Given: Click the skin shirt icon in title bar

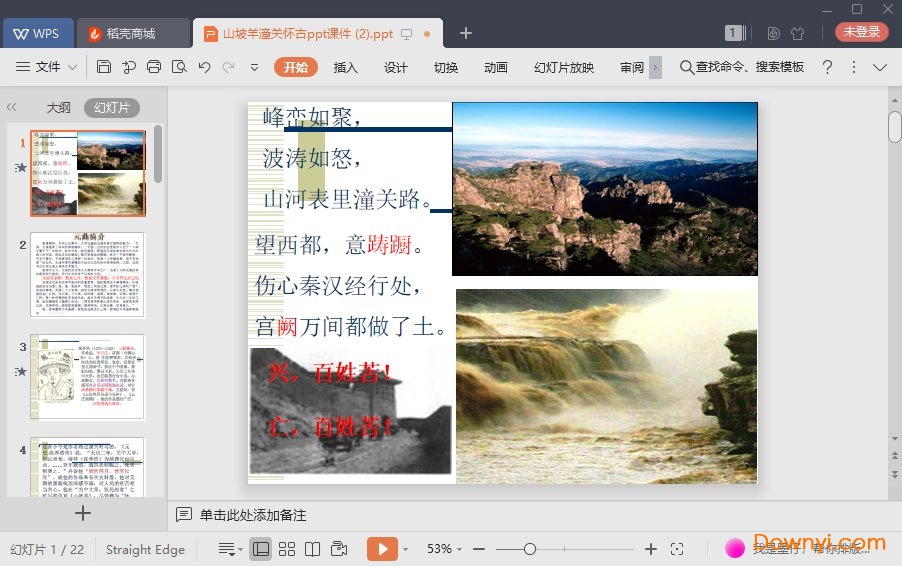Looking at the screenshot, I should (x=797, y=33).
